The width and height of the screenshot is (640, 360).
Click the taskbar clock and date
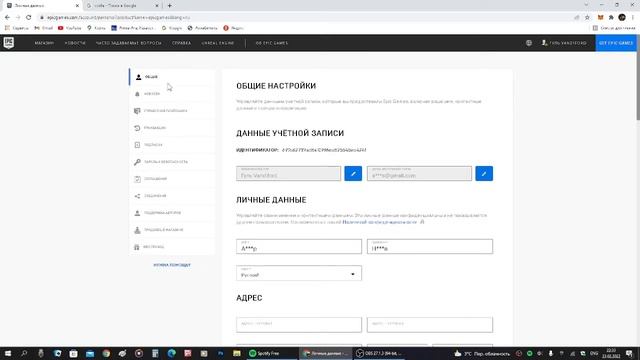[x=611, y=353]
